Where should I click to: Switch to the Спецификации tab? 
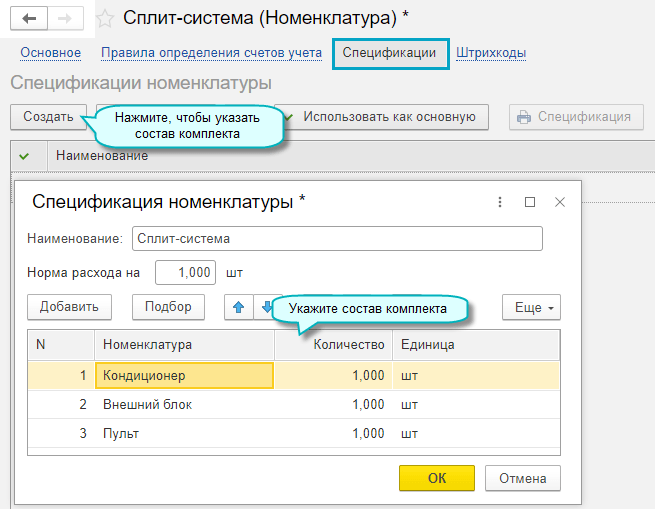389,53
